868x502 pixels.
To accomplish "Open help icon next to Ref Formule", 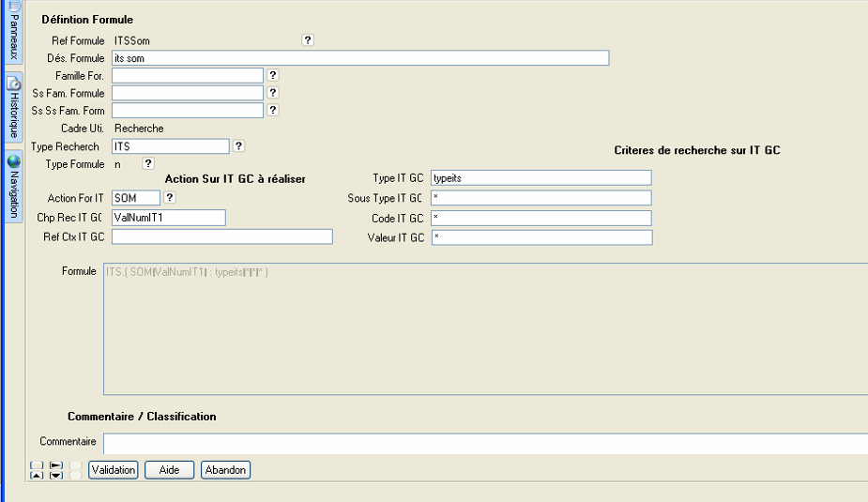I will [307, 40].
